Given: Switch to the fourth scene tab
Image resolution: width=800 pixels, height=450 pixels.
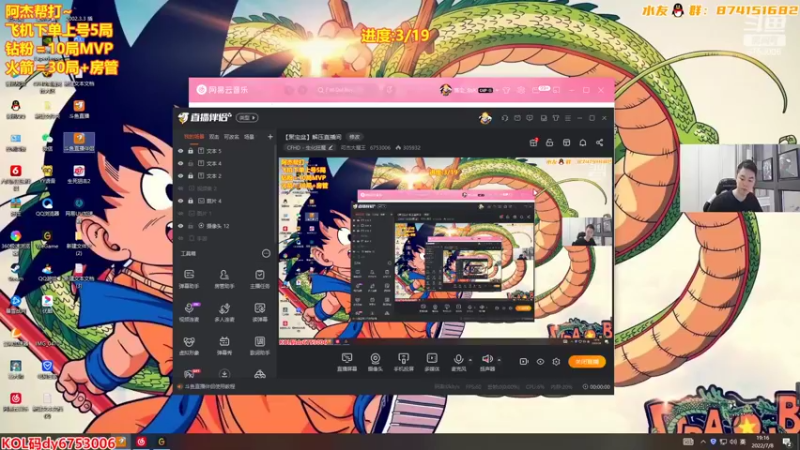Looking at the screenshot, I should click(249, 137).
